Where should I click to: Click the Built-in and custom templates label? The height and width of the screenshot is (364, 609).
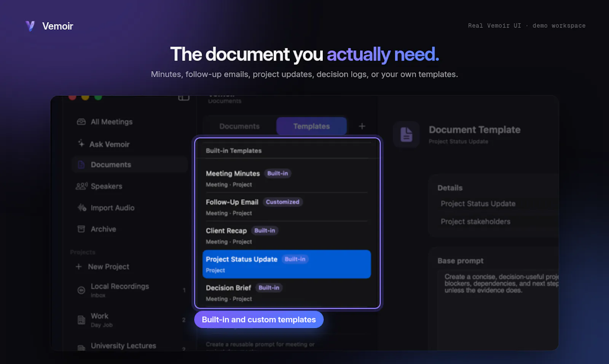[259, 319]
